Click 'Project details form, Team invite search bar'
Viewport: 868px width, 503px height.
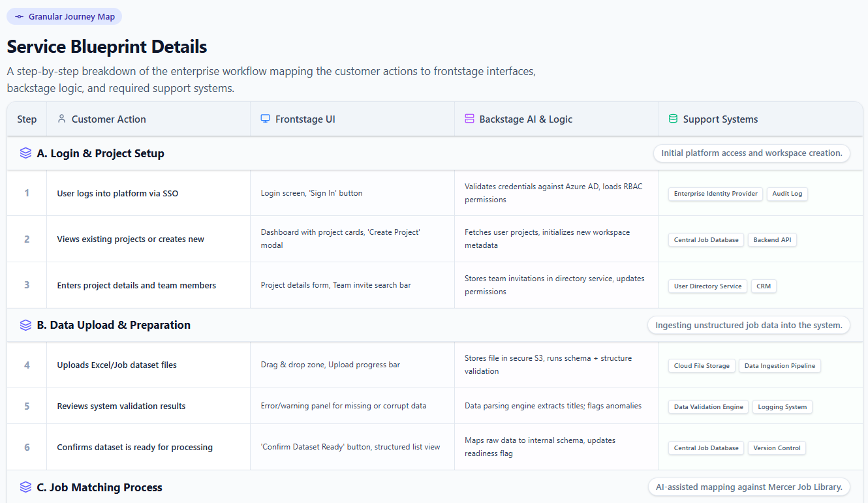point(336,285)
